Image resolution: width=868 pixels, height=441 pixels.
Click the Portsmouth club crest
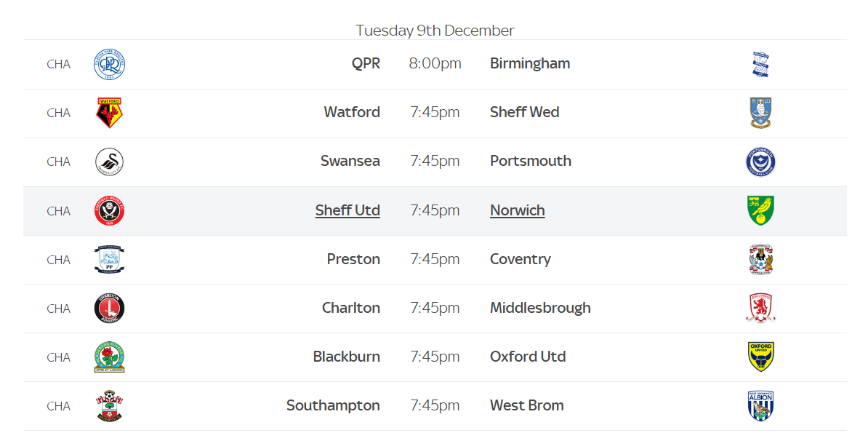click(x=760, y=162)
